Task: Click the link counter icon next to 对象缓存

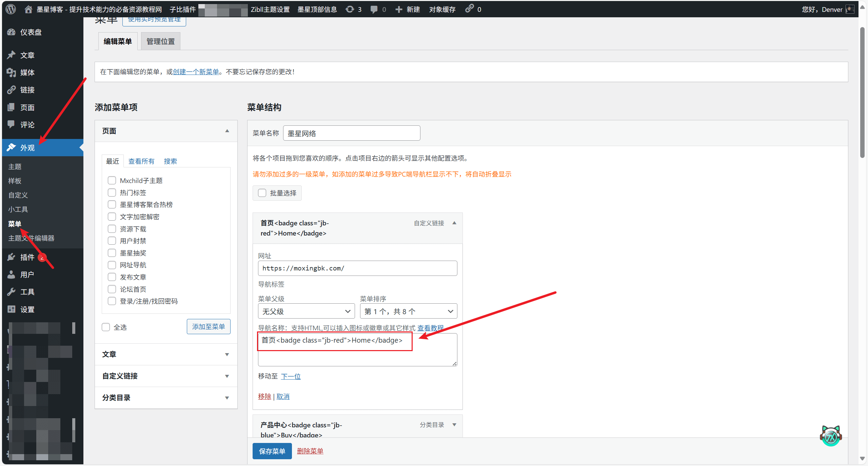Action: [470, 9]
